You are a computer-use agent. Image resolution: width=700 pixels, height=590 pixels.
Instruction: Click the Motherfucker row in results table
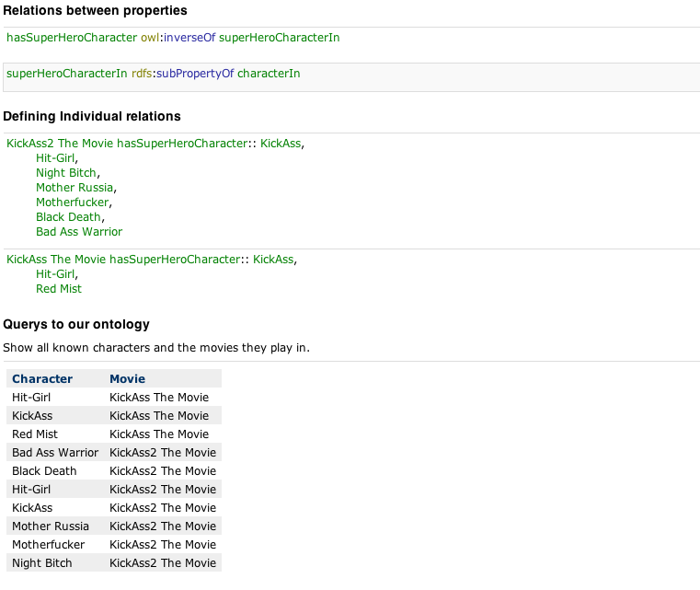tap(114, 545)
